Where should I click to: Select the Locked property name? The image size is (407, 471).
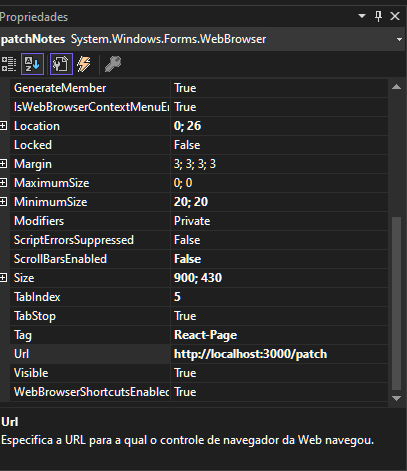tap(90, 145)
